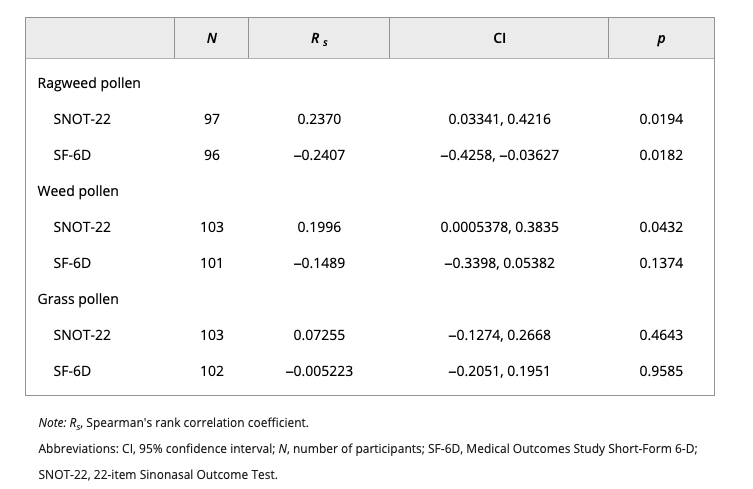Click the Spearman's rank correlation note text
The image size is (753, 489).
coord(178,424)
